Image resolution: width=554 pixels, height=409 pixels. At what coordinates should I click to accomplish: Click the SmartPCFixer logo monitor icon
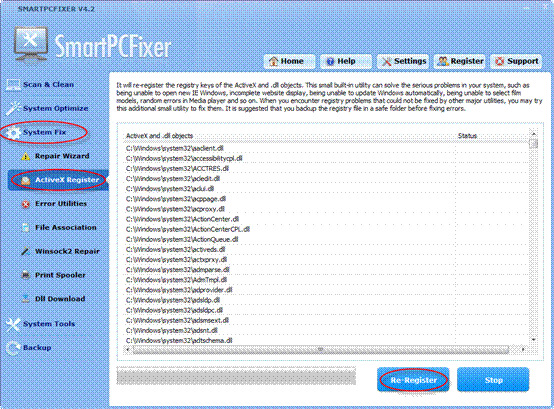pyautogui.click(x=31, y=45)
